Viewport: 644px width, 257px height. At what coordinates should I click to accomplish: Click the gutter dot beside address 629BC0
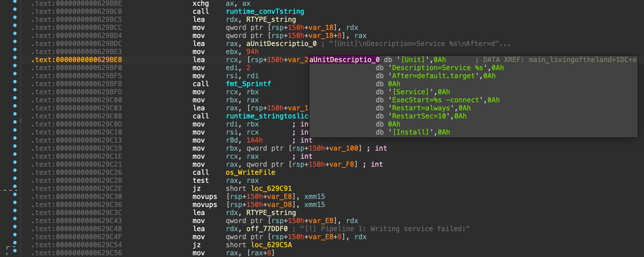point(15,9)
